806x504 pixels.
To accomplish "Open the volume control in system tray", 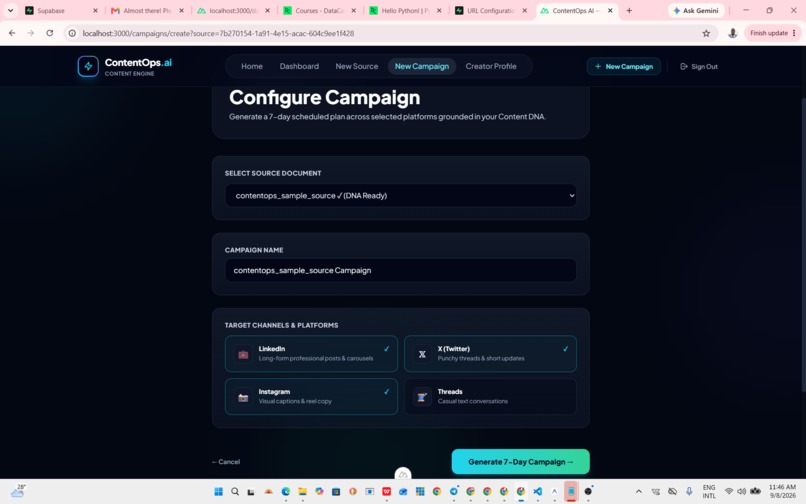I will 741,492.
